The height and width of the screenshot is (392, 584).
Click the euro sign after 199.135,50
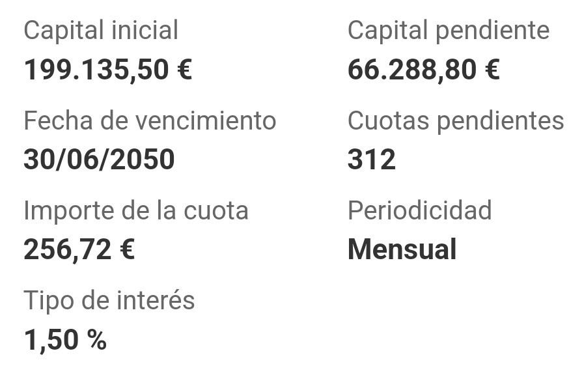tap(185, 69)
